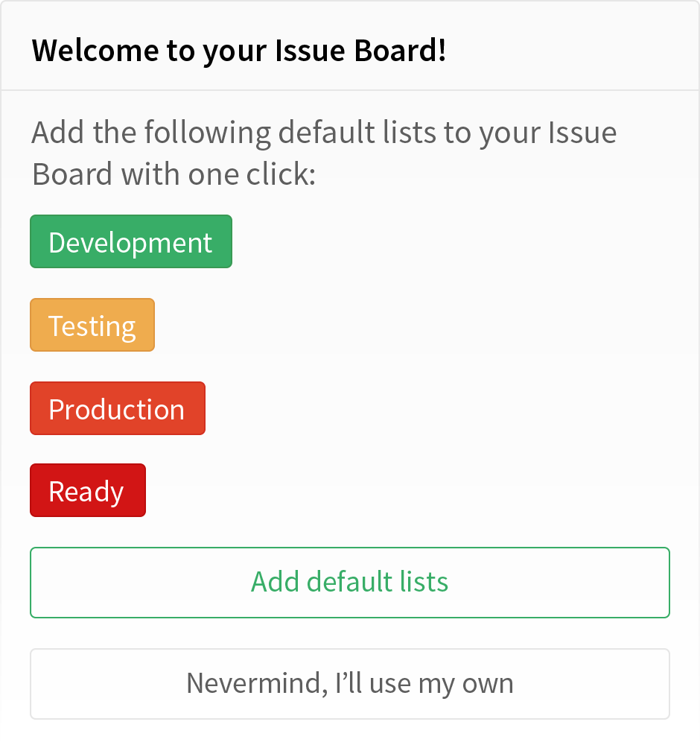The height and width of the screenshot is (748, 700).
Task: Choose the Production label badge
Action: (118, 408)
